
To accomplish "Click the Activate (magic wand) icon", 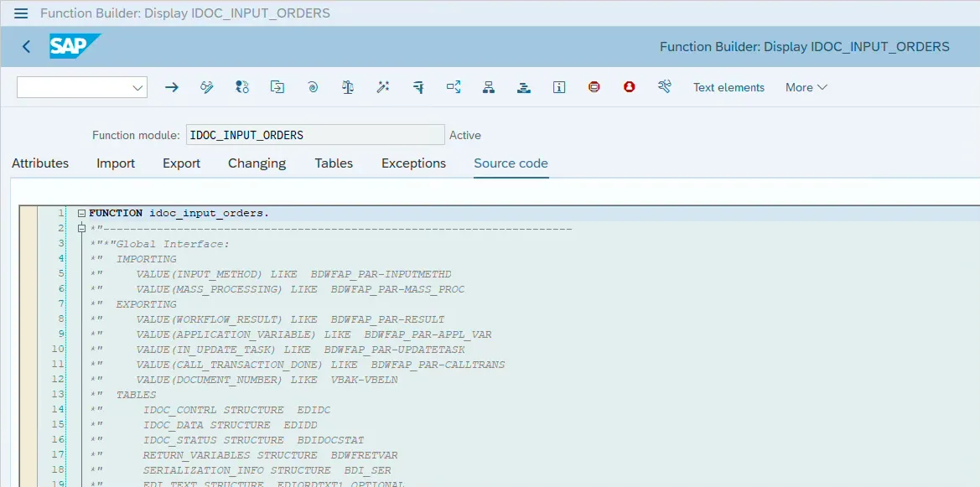I will click(x=383, y=87).
